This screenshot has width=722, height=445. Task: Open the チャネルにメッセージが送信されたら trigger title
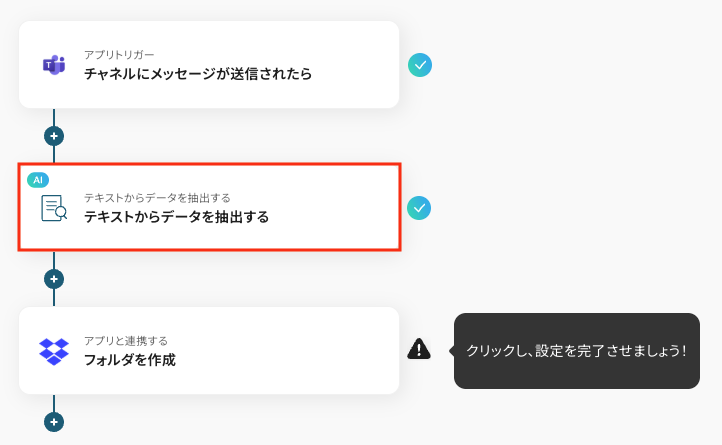[198, 74]
